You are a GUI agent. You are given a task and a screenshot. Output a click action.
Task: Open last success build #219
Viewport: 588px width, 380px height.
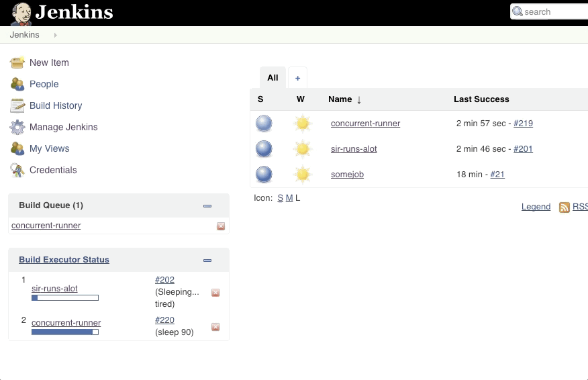tap(523, 124)
